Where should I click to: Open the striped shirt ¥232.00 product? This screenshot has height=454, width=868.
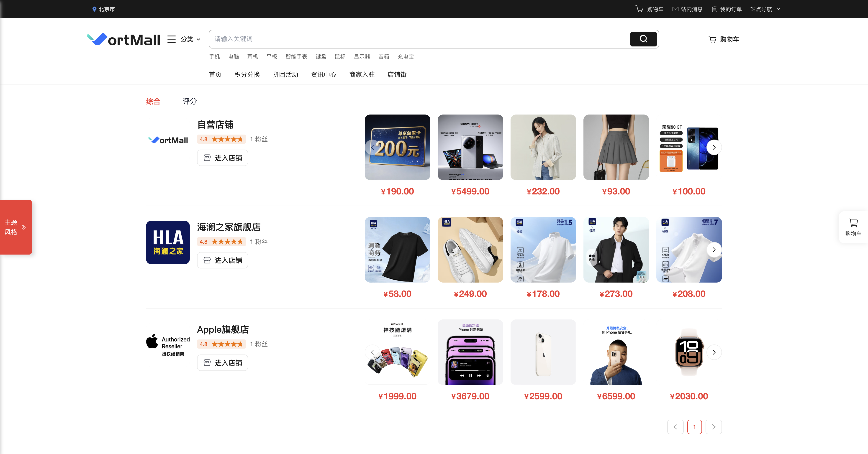[x=543, y=147]
